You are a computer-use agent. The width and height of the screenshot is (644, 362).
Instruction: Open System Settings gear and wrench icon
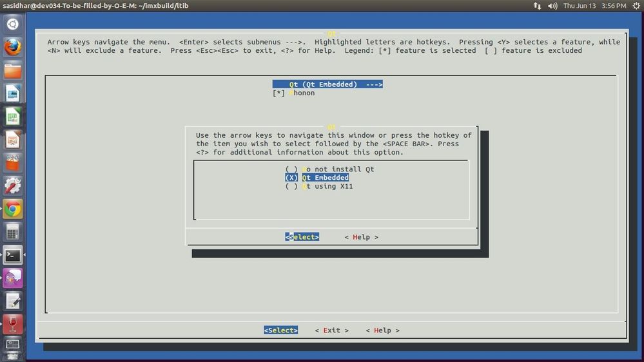click(12, 186)
